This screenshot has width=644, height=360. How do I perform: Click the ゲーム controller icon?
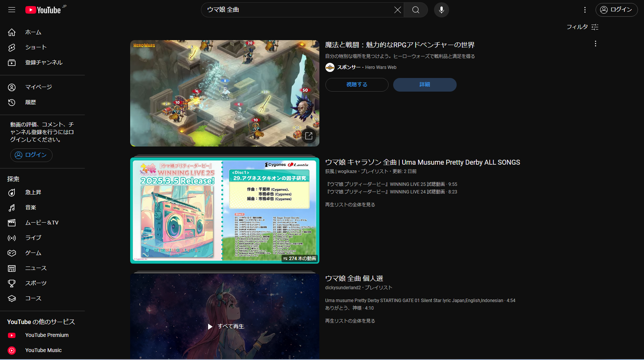coord(12,253)
